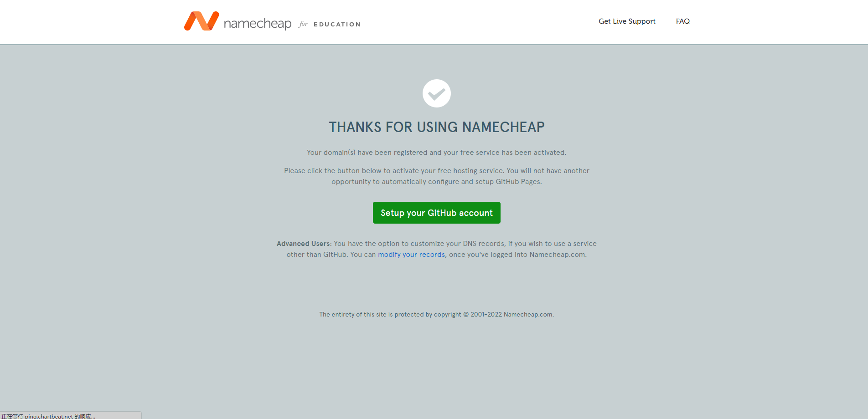Open Get Live Support
This screenshot has height=419, width=868.
click(x=627, y=21)
